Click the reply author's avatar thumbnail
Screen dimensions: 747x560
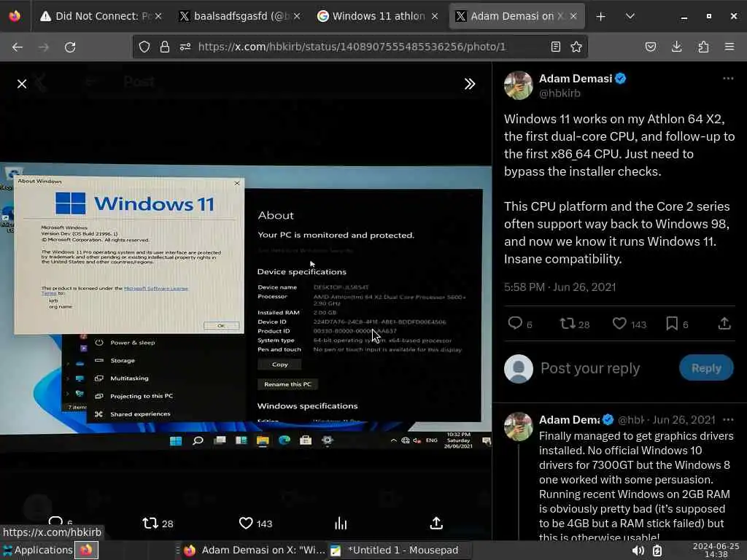coord(519,427)
